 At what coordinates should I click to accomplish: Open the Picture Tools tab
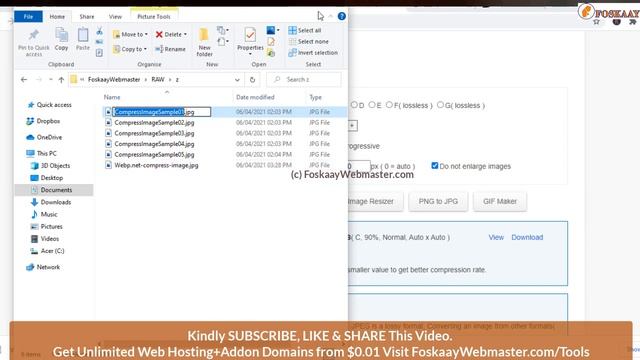point(154,17)
